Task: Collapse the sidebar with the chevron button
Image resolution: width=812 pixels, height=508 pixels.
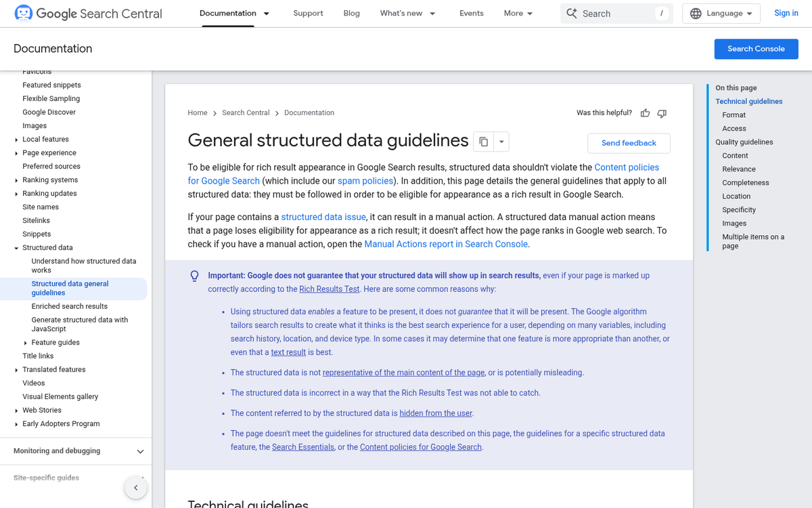Action: pos(135,488)
